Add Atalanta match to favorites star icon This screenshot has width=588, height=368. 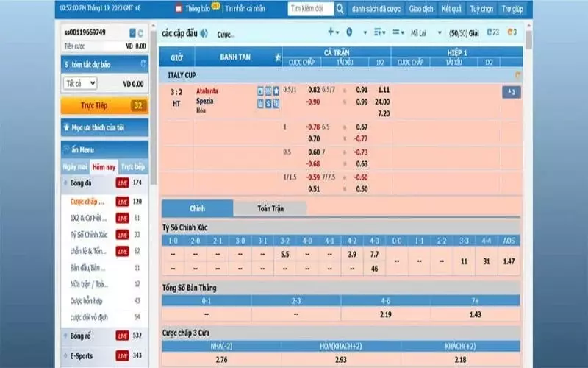[x=276, y=91]
